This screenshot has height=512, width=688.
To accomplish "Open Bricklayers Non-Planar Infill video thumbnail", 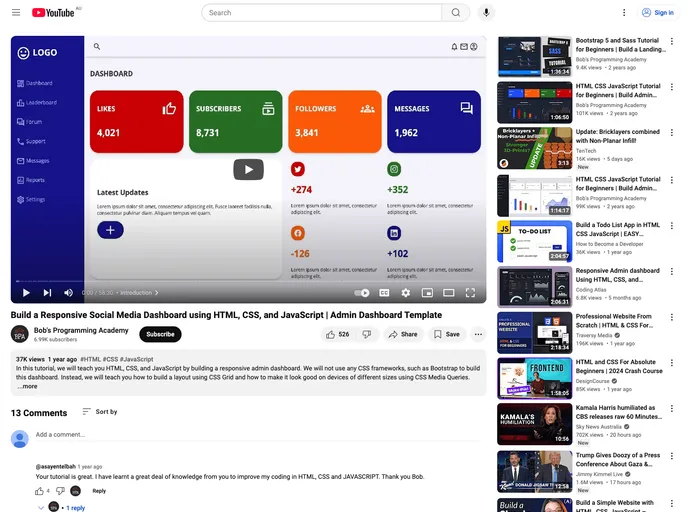I will 535,148.
